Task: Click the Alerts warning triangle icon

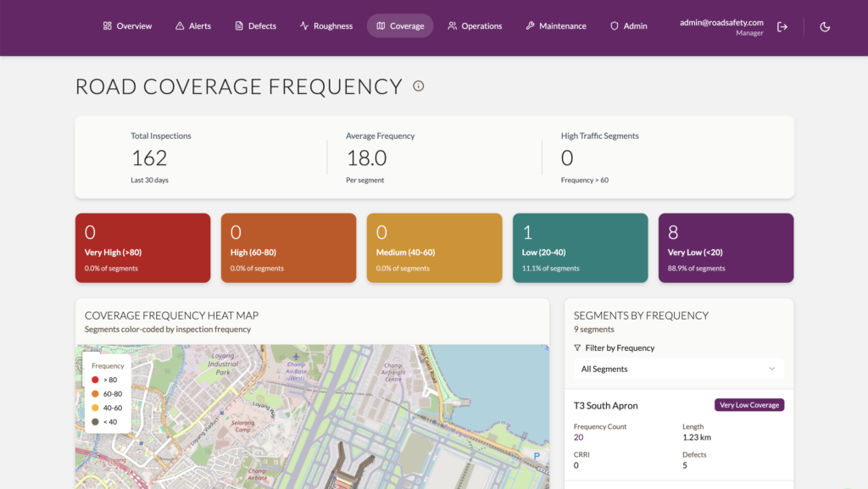Action: tap(180, 26)
